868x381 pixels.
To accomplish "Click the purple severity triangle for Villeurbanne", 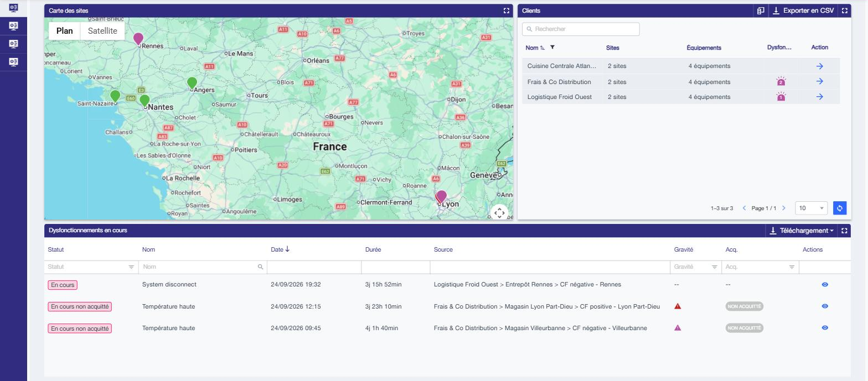I will tap(678, 328).
